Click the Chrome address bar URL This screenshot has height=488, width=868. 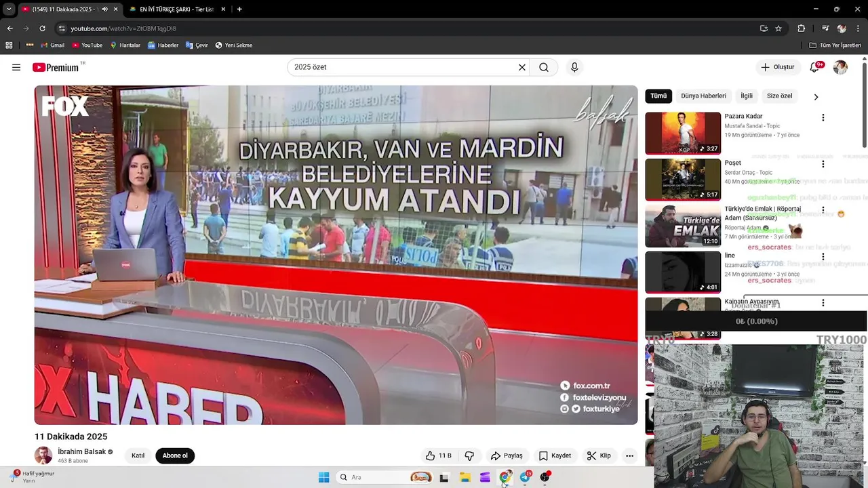pos(123,28)
